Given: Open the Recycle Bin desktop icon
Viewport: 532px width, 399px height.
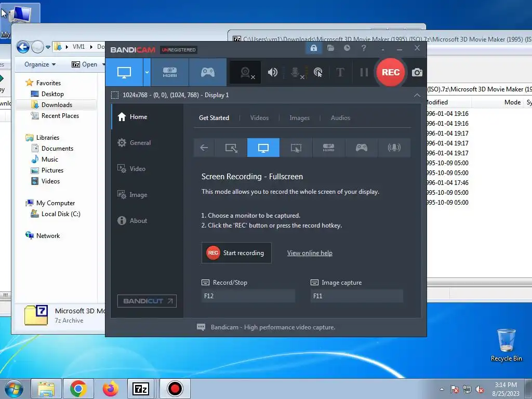Looking at the screenshot, I should 506,345.
